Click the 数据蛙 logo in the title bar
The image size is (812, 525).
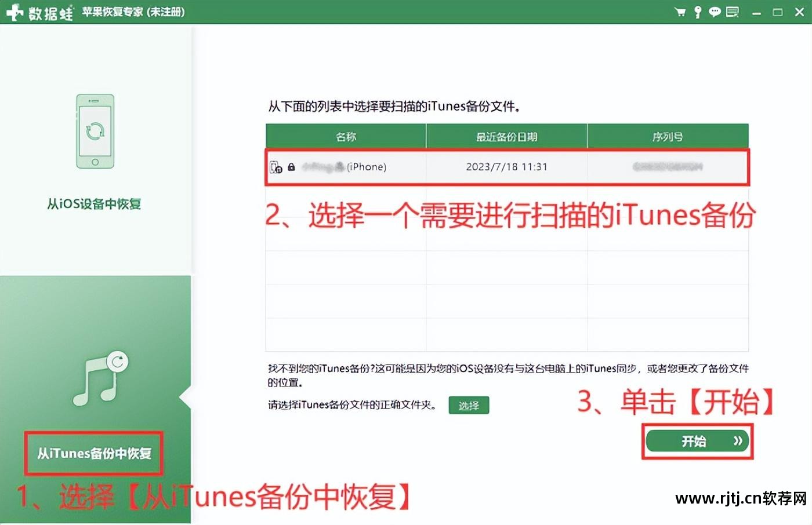click(x=39, y=12)
